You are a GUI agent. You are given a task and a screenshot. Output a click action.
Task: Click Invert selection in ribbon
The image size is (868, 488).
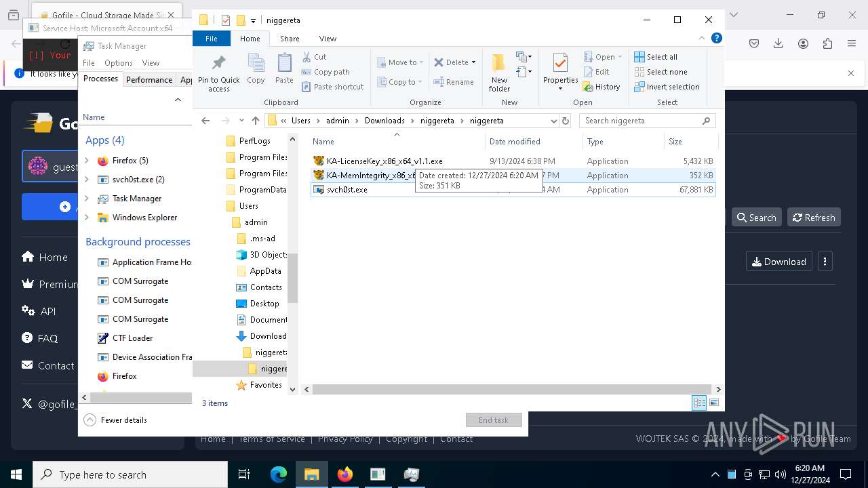coord(667,87)
